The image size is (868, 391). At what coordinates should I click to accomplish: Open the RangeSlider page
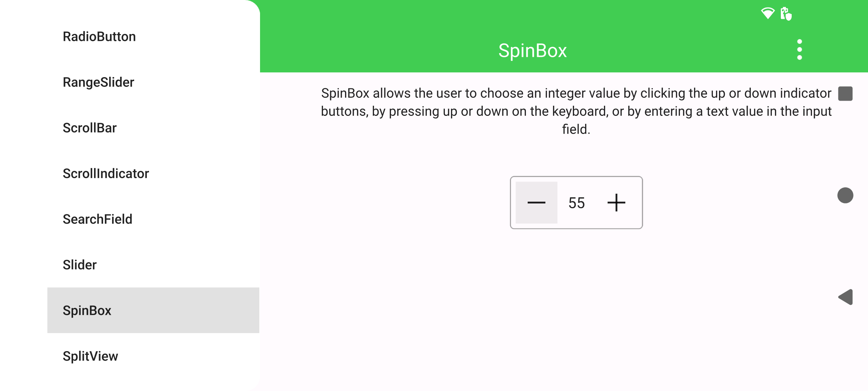click(98, 82)
